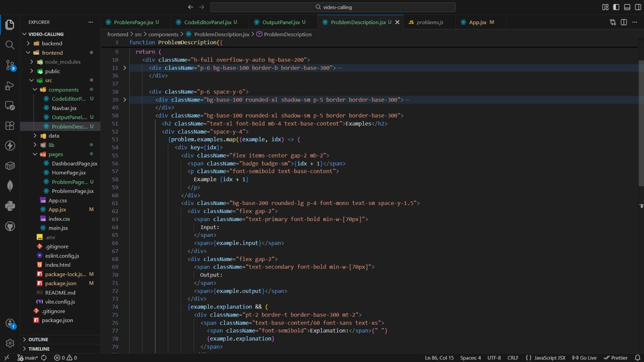Expand the data folder

[x=35, y=136]
